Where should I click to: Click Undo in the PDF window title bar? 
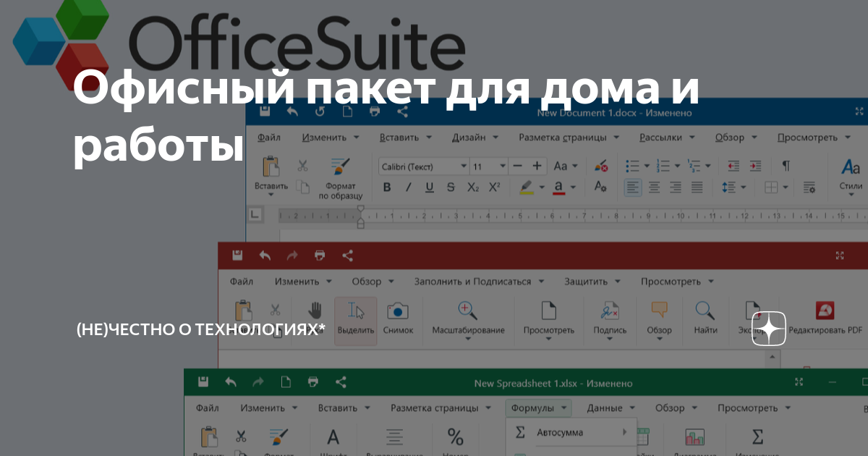click(265, 256)
